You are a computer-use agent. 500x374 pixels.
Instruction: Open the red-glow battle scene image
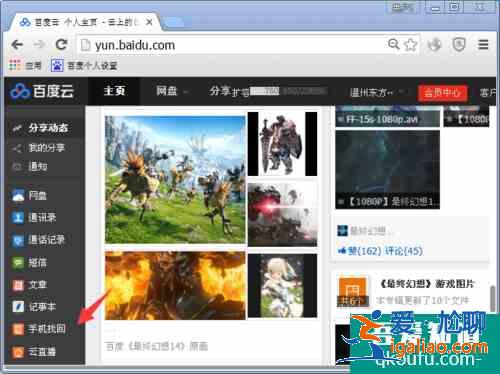282,215
